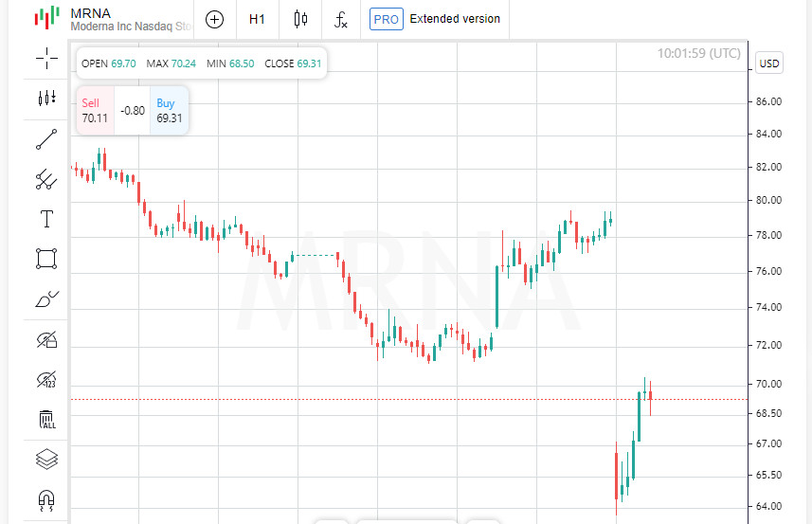Open the object layers panel

click(46, 460)
